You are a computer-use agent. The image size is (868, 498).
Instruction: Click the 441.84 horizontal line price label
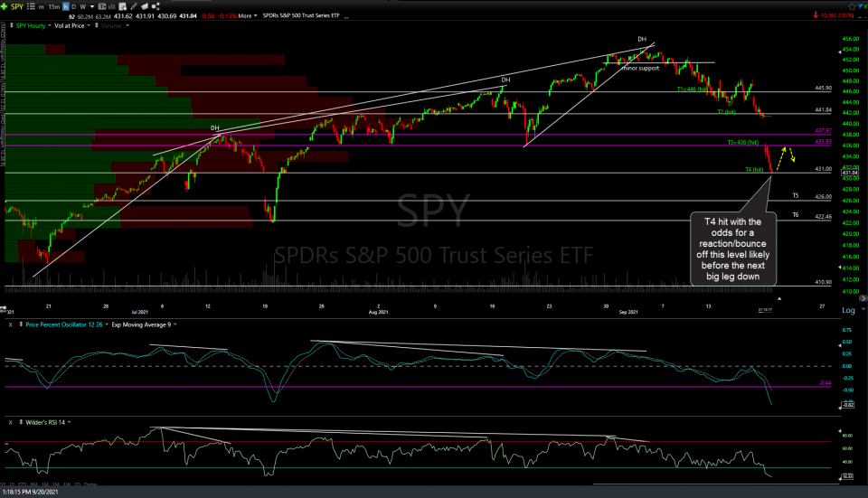[823, 110]
